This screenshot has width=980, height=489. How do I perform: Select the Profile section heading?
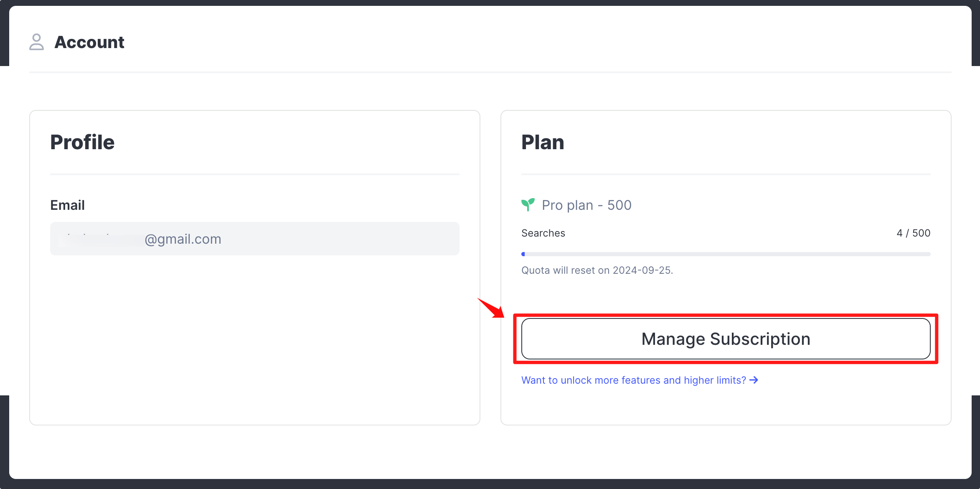tap(82, 142)
